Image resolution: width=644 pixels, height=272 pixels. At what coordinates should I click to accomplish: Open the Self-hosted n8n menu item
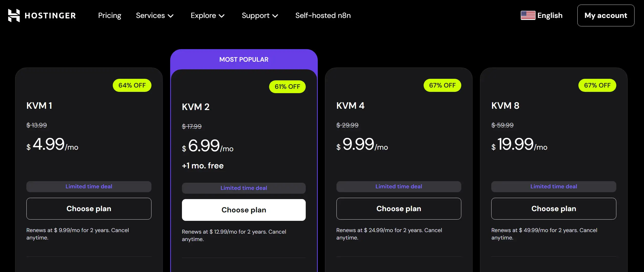tap(323, 16)
